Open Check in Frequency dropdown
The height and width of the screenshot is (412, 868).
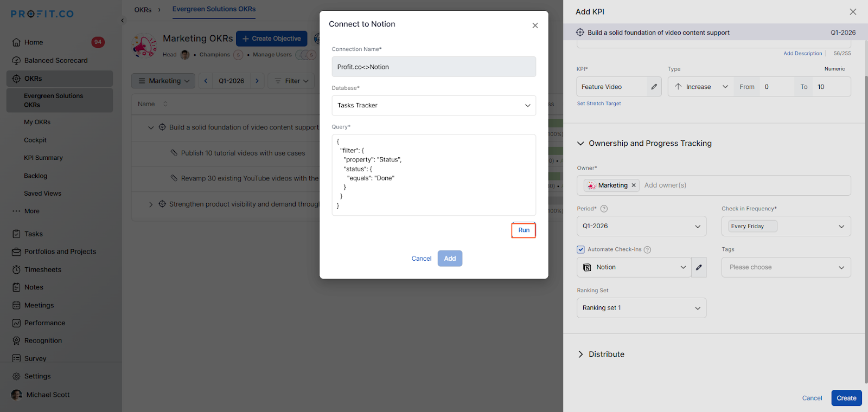tap(786, 226)
